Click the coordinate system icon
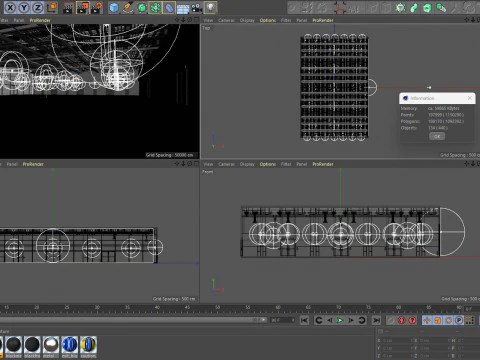The height and width of the screenshot is (360, 480). pos(52,7)
